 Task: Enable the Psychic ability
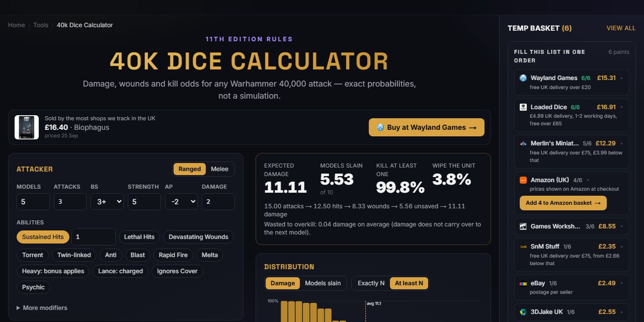[33, 287]
